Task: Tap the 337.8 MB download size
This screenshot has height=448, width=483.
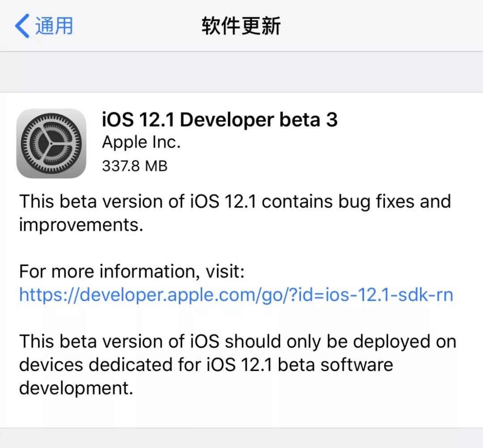Action: [135, 166]
